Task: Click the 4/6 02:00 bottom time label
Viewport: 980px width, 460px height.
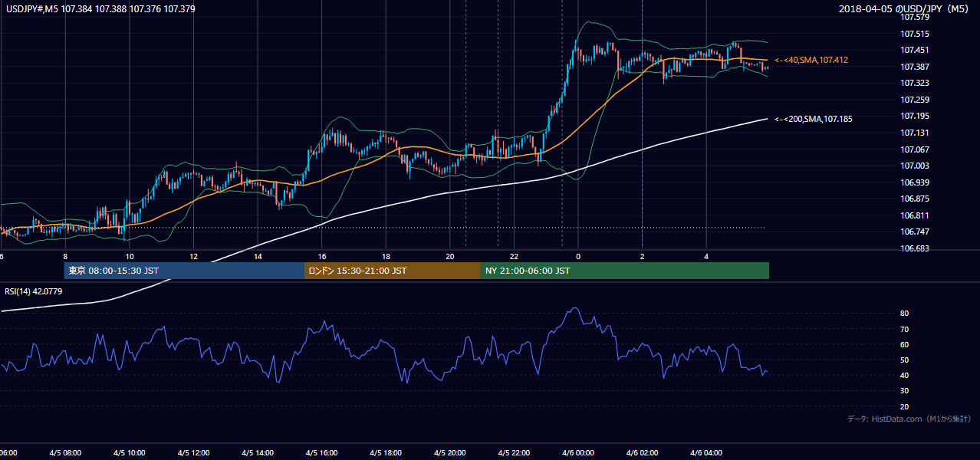Action: [x=643, y=453]
